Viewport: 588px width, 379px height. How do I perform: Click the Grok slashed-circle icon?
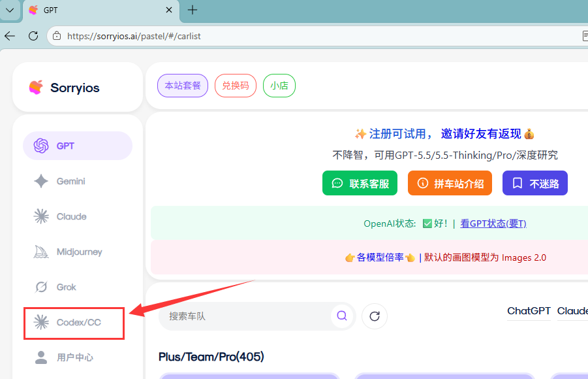coord(41,287)
